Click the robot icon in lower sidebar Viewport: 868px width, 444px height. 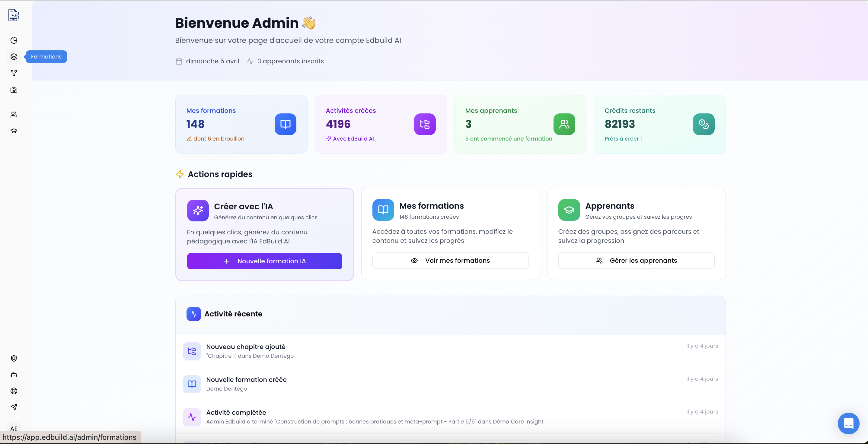pyautogui.click(x=14, y=375)
